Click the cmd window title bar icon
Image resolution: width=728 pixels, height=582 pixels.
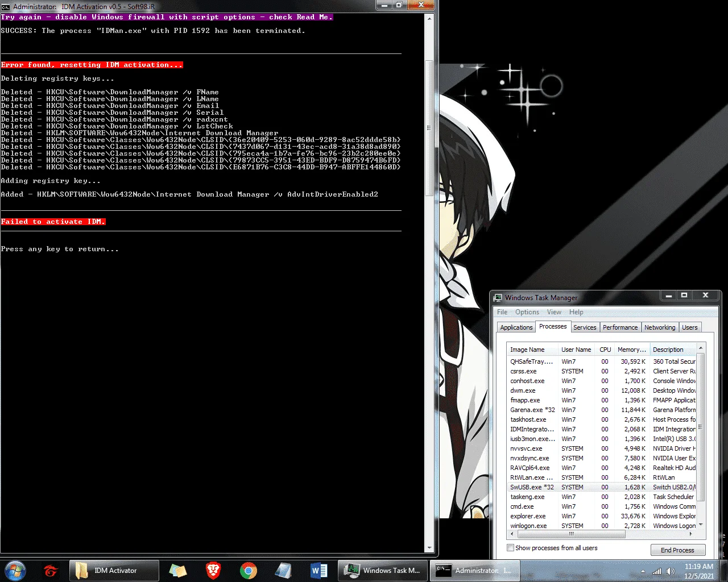(6, 6)
